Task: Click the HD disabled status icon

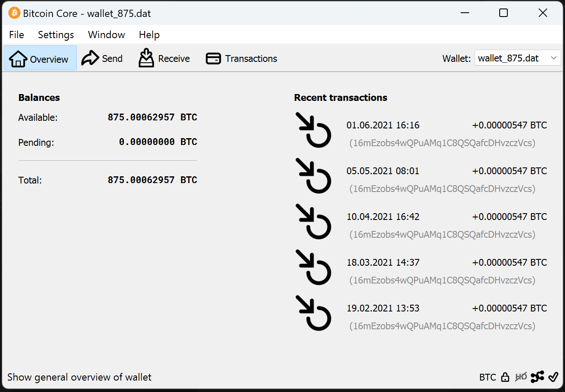Action: [521, 377]
